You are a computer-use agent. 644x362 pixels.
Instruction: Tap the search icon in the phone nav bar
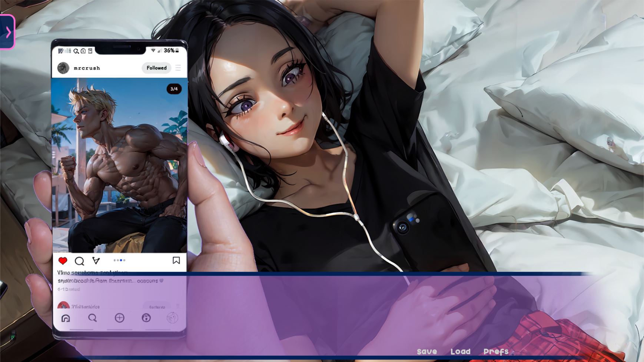point(92,318)
